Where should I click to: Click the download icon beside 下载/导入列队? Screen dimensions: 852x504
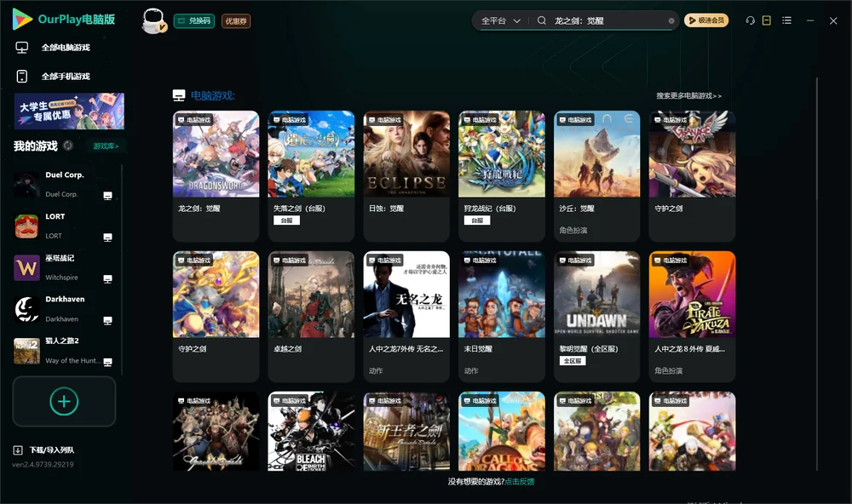click(18, 450)
